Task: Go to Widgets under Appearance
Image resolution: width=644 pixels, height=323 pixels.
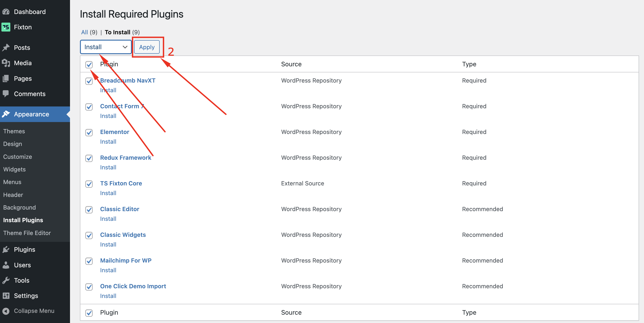Action: click(x=14, y=169)
